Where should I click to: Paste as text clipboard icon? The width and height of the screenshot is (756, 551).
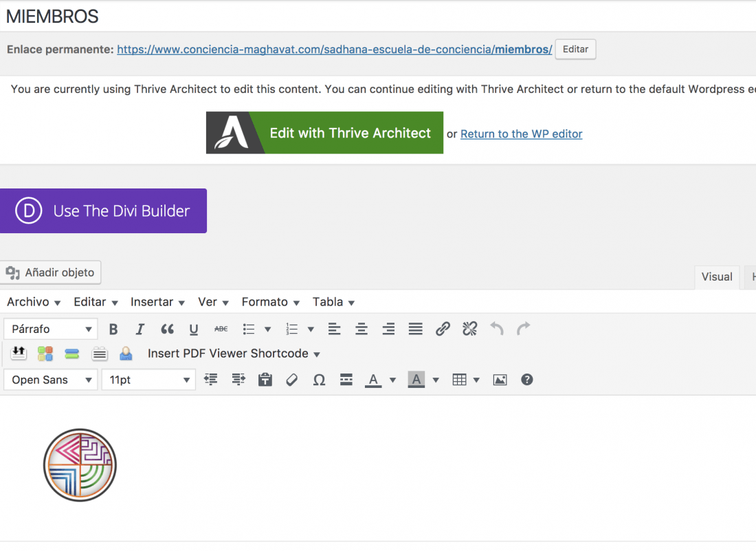tap(265, 380)
